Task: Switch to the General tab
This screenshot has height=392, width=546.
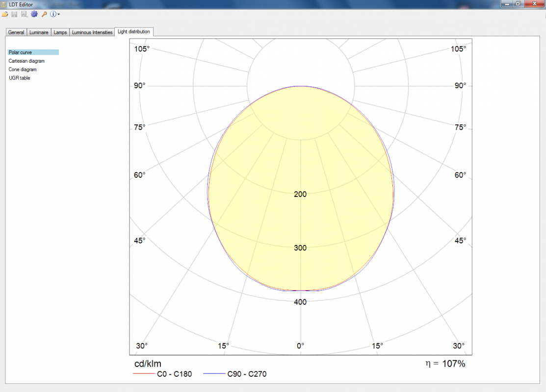Action: [x=16, y=32]
